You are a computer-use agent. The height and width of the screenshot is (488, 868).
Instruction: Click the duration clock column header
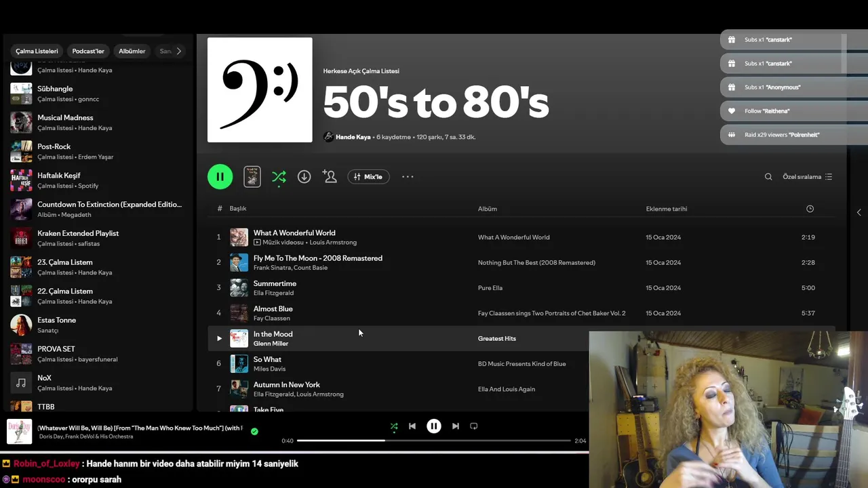(x=810, y=209)
